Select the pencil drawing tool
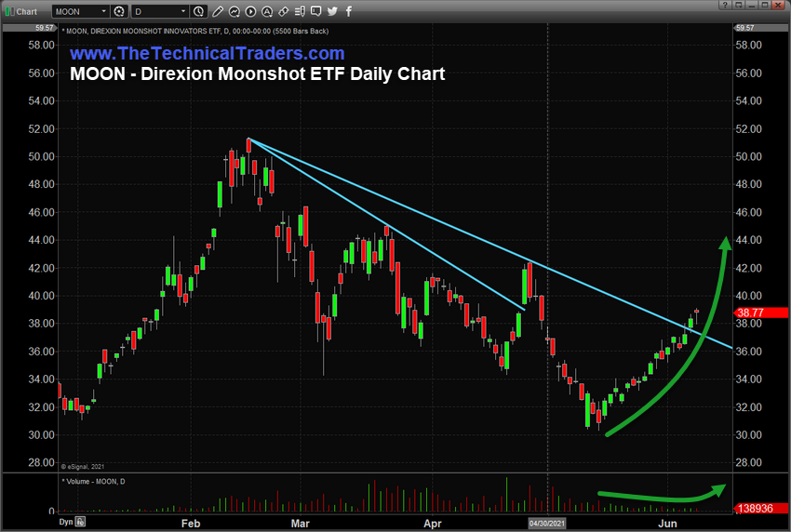 coord(218,11)
